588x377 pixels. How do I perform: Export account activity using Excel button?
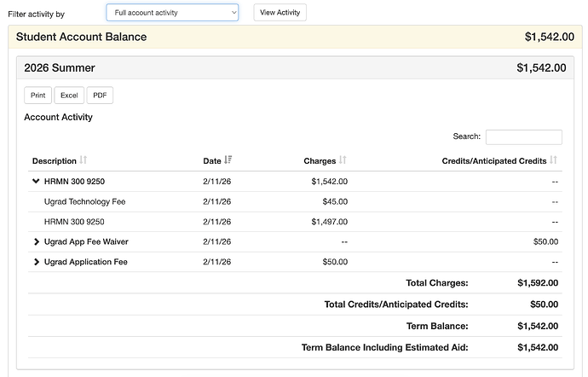coord(69,96)
